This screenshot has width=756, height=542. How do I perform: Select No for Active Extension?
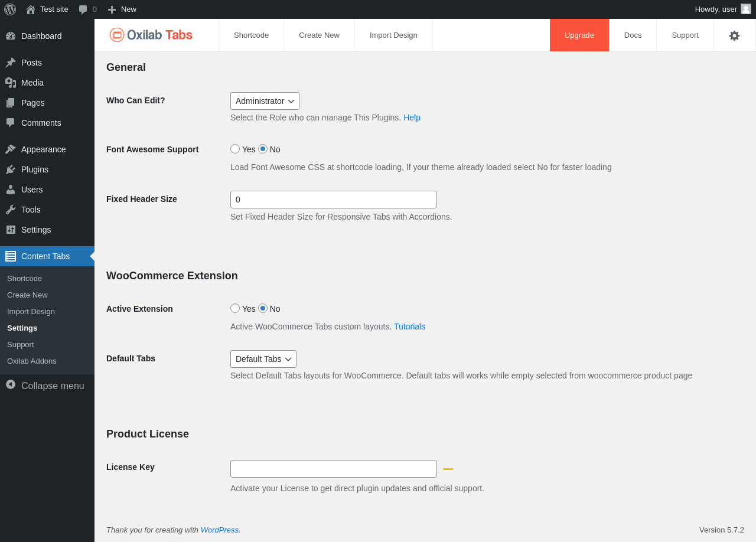tap(263, 308)
